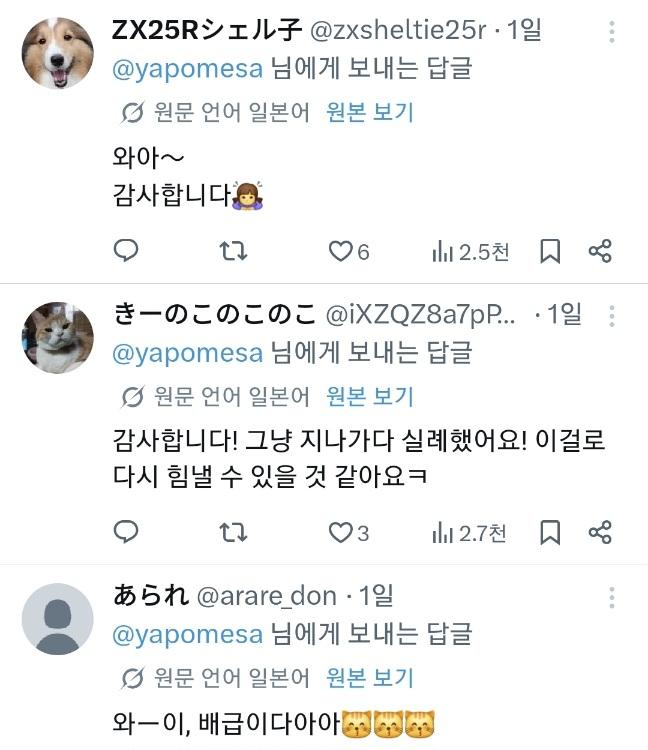This screenshot has width=648, height=750.
Task: Open the sheltie dog profile avatar
Action: click(x=58, y=53)
